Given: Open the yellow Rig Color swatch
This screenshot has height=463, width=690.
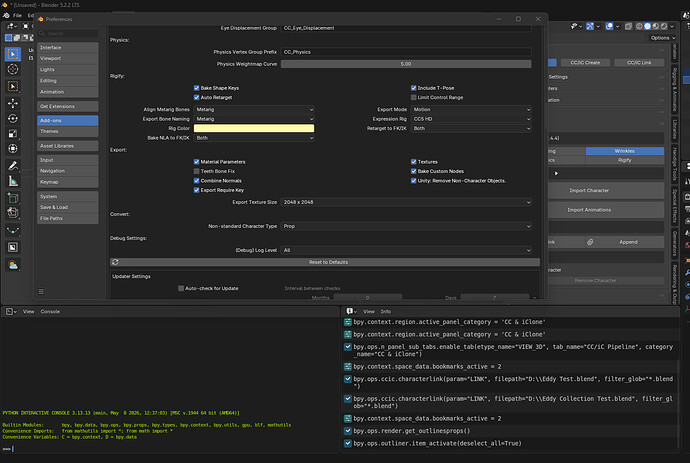Looking at the screenshot, I should [x=254, y=128].
